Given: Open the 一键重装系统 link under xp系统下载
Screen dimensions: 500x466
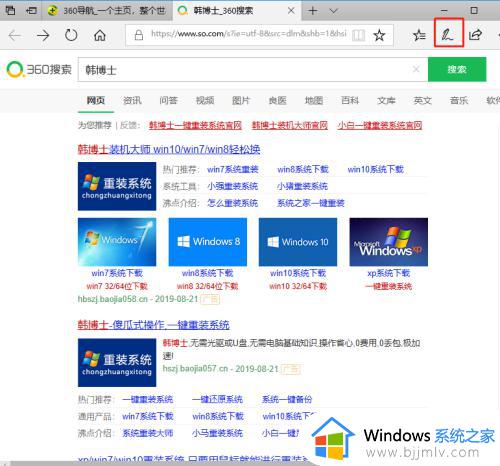Looking at the screenshot, I should [389, 286].
